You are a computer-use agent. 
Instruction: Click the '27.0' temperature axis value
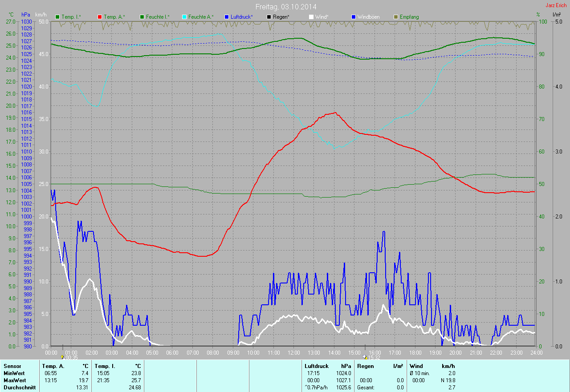10,21
